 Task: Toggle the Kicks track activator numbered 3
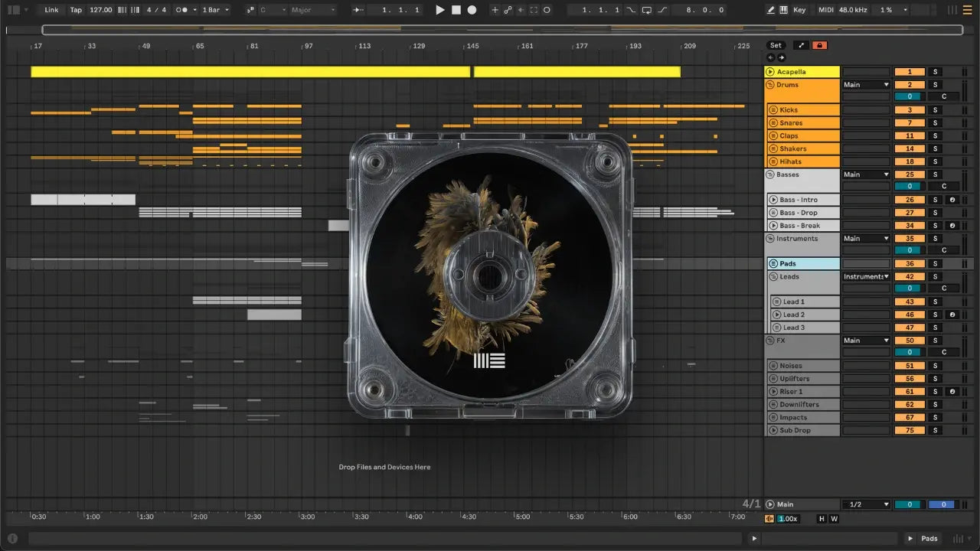[x=910, y=110]
